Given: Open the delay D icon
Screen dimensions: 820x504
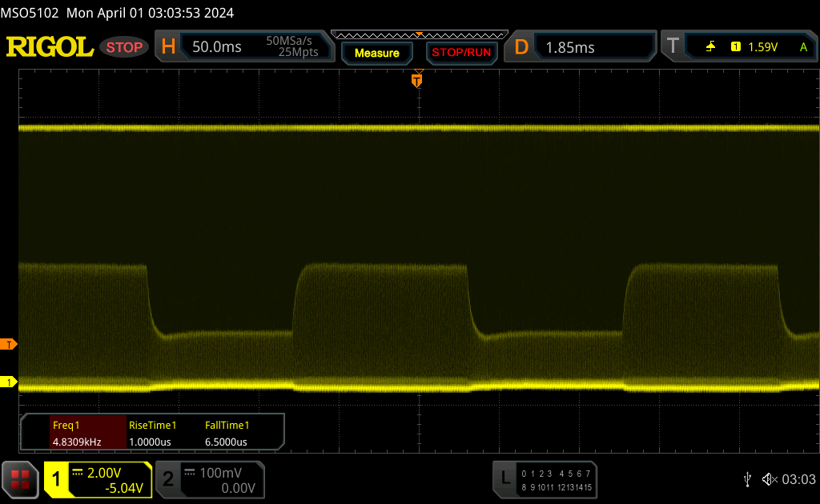Looking at the screenshot, I should pos(521,47).
